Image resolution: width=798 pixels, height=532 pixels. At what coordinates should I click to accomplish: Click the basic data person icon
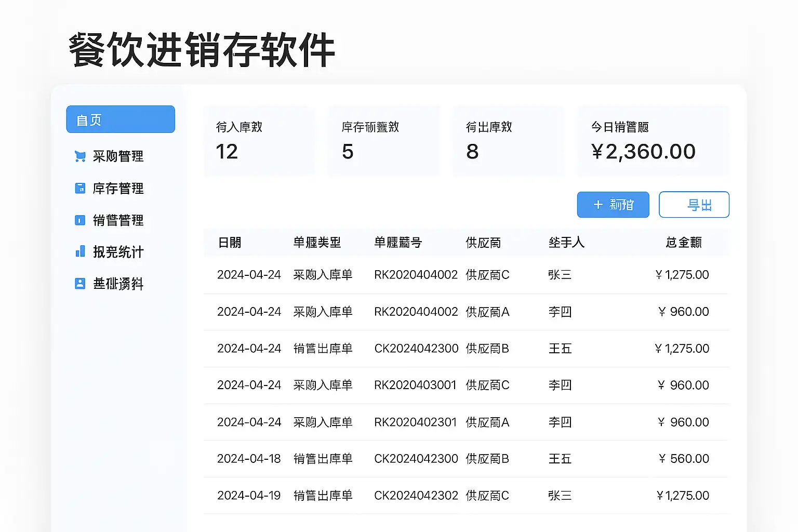coord(80,284)
